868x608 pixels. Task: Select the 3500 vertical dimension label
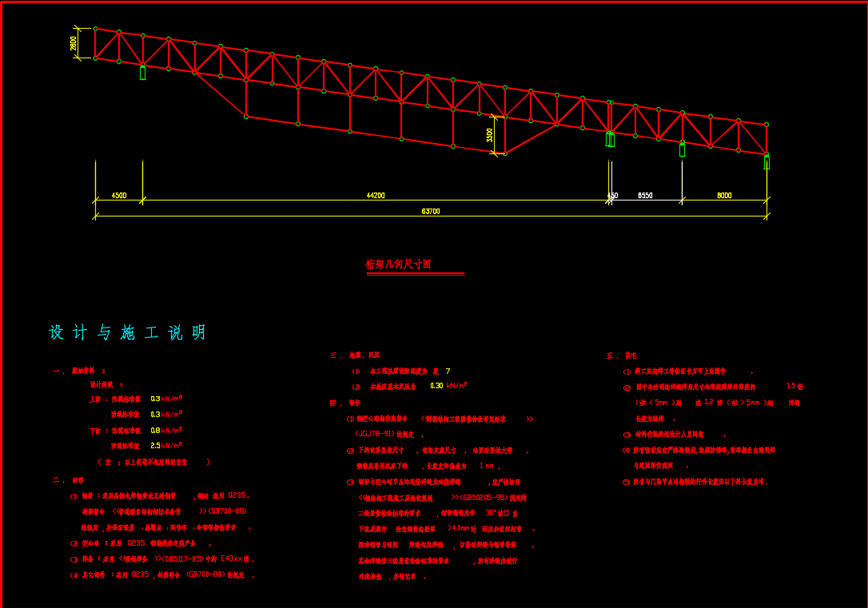490,135
